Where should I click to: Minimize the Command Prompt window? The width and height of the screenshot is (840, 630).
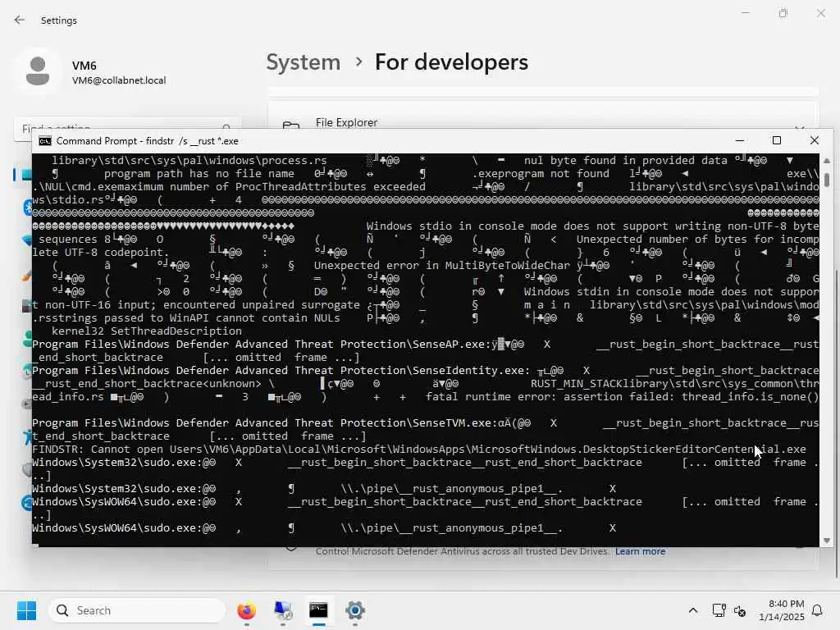[740, 140]
